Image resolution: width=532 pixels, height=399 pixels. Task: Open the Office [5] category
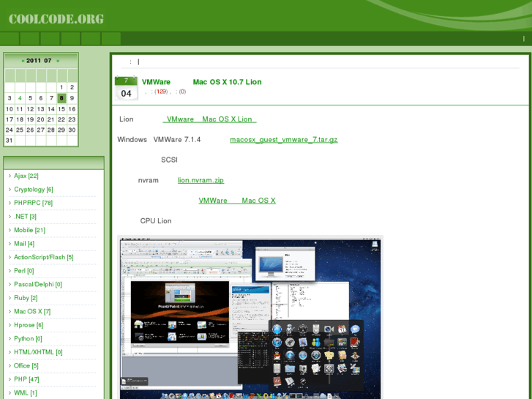[x=26, y=366]
